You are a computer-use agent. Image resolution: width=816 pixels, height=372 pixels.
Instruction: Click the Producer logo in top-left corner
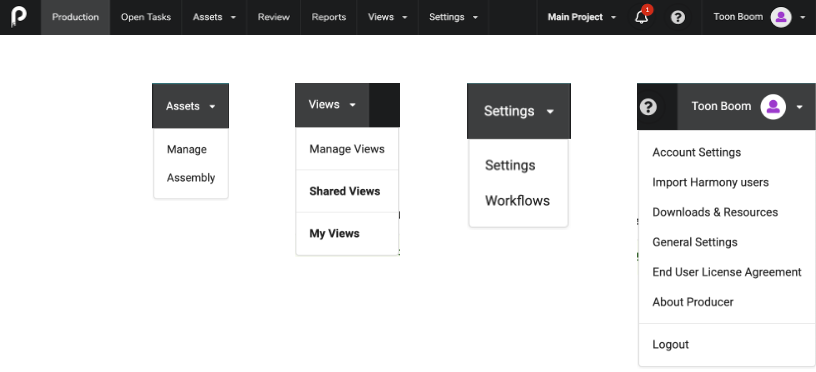(19, 17)
